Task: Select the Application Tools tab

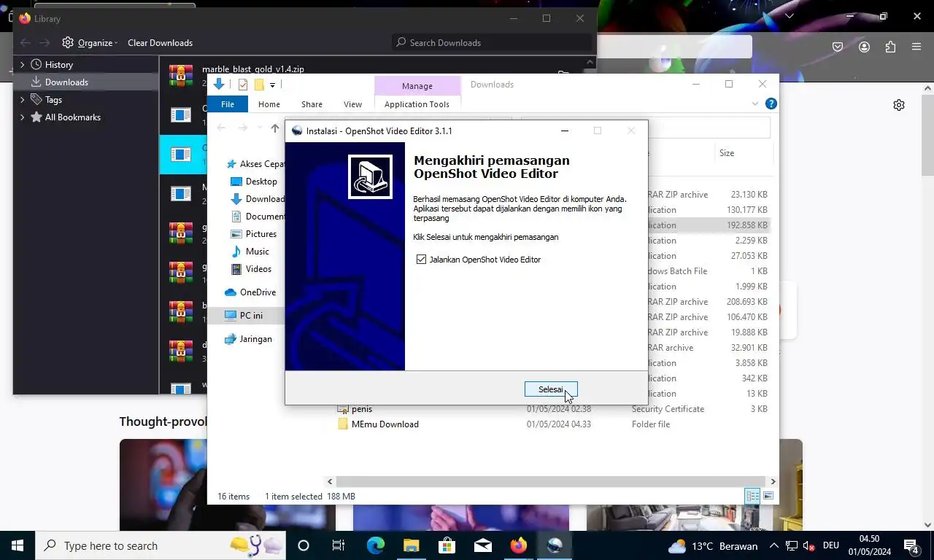Action: [x=417, y=104]
